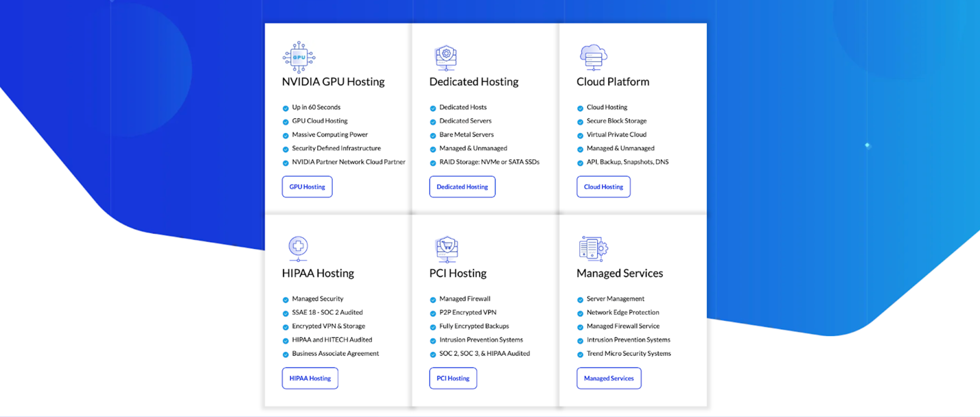Image resolution: width=980 pixels, height=417 pixels.
Task: Click the PCI shopping cart shield icon
Action: (447, 248)
